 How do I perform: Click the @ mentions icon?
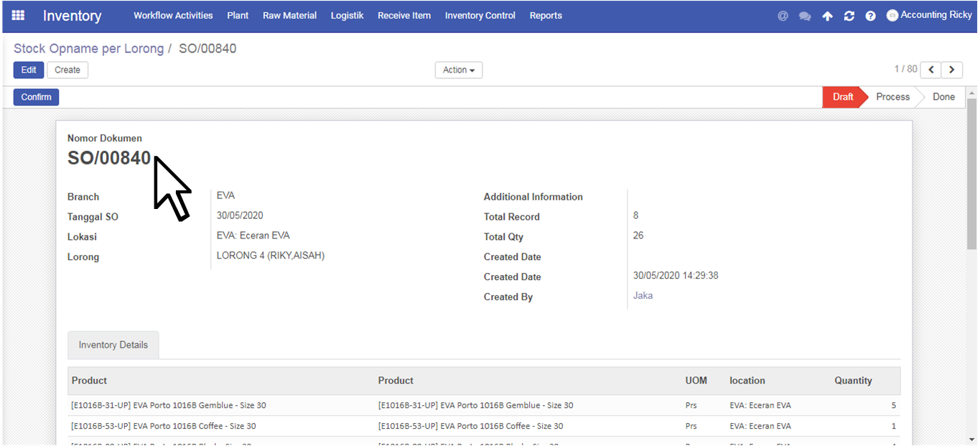[783, 16]
